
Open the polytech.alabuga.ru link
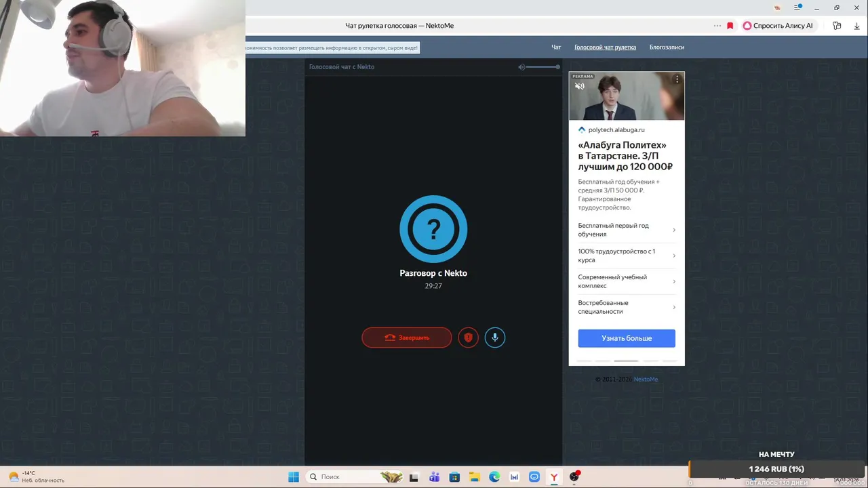[x=616, y=129]
